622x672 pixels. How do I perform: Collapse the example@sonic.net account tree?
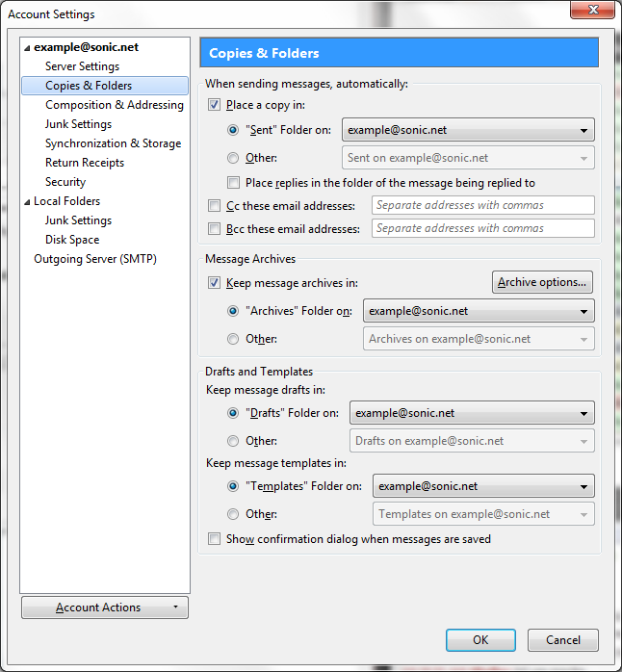pos(27,47)
